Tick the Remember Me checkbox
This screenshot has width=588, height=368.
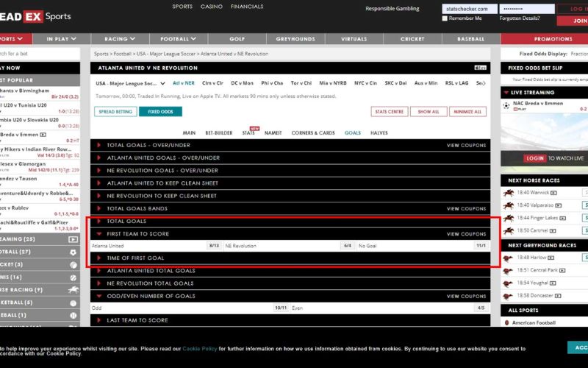pos(445,18)
